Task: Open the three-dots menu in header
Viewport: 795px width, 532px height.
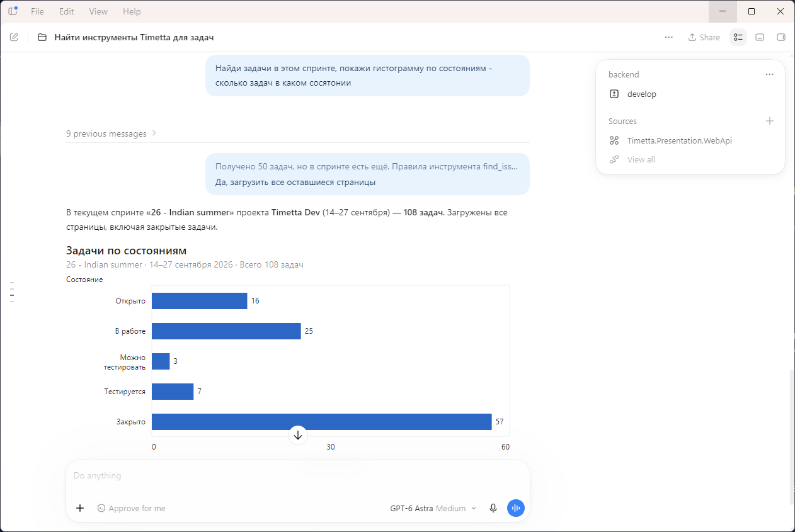Action: click(668, 37)
